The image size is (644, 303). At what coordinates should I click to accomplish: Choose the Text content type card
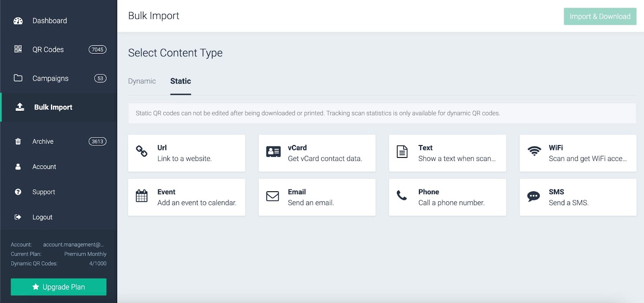click(x=448, y=153)
